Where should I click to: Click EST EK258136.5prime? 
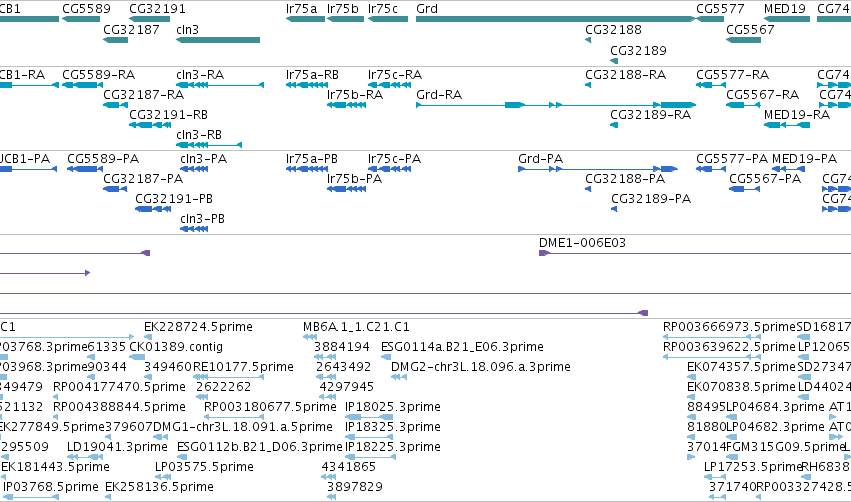pyautogui.click(x=108, y=497)
